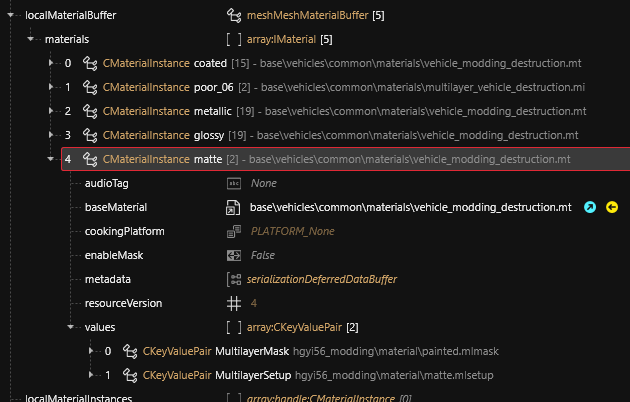Collapse the values array node
The height and width of the screenshot is (402, 630).
pyautogui.click(x=72, y=327)
